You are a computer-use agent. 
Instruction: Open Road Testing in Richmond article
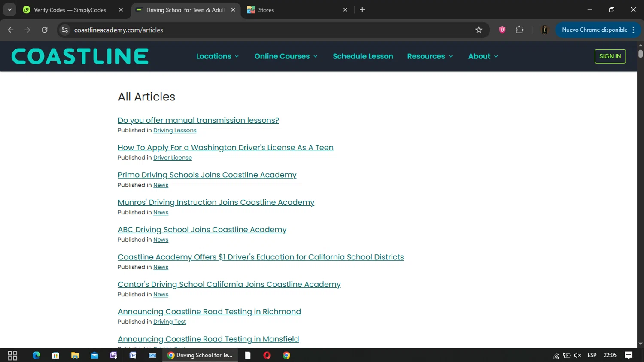210,312
